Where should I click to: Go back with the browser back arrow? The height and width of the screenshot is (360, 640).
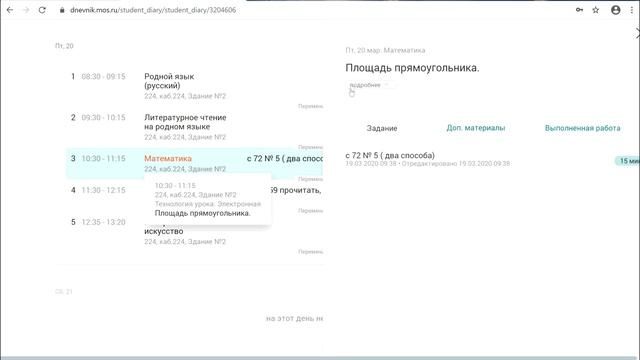pos(10,10)
